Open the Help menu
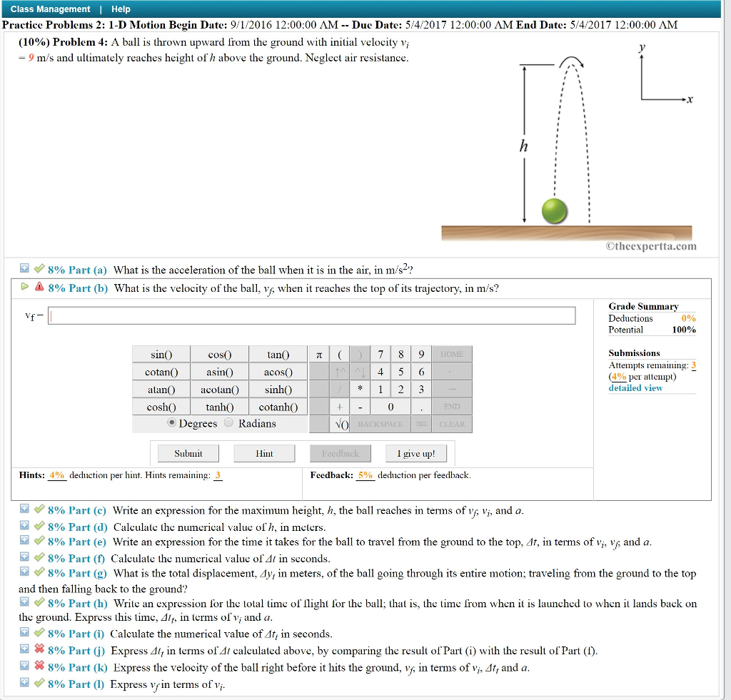The width and height of the screenshot is (731, 700). pos(120,9)
